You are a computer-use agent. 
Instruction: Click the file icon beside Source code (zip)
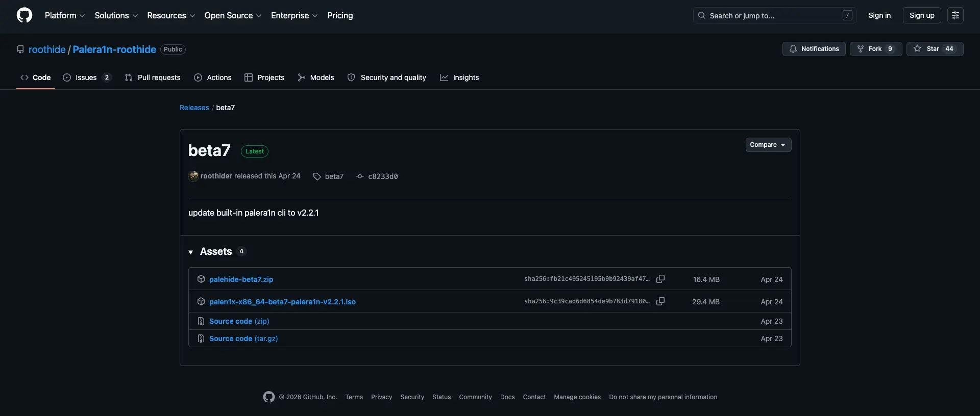201,321
